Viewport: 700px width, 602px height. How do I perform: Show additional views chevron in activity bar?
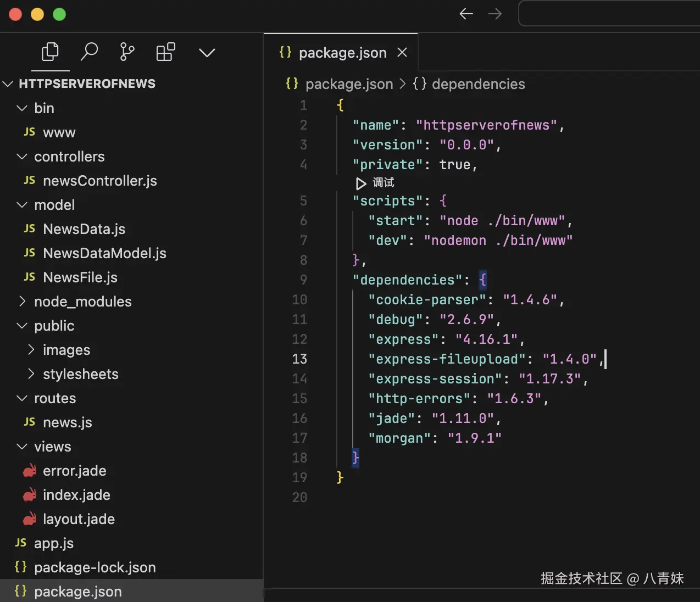tap(207, 53)
